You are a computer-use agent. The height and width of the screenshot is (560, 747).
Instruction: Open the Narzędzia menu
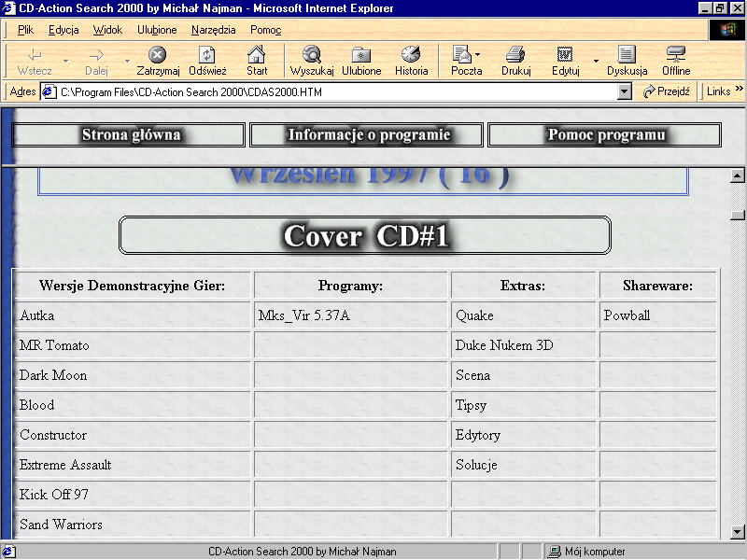(213, 30)
